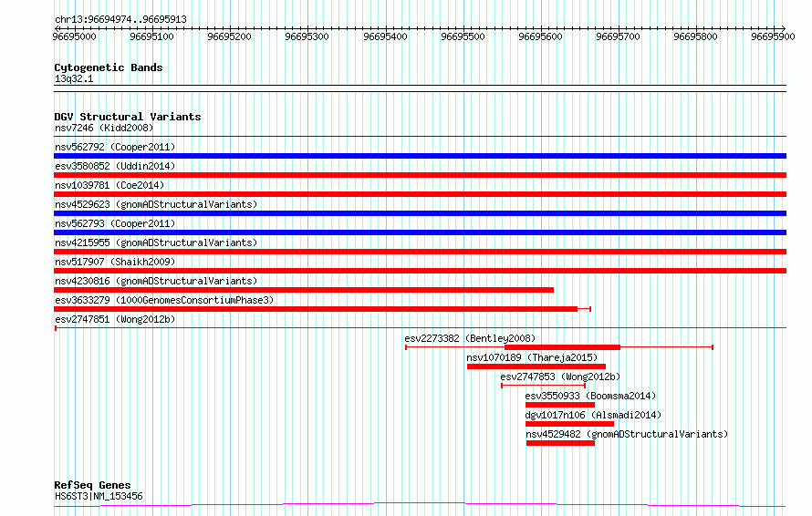Click red bar under esv3580852
The width and height of the screenshot is (812, 516).
pyautogui.click(x=420, y=175)
